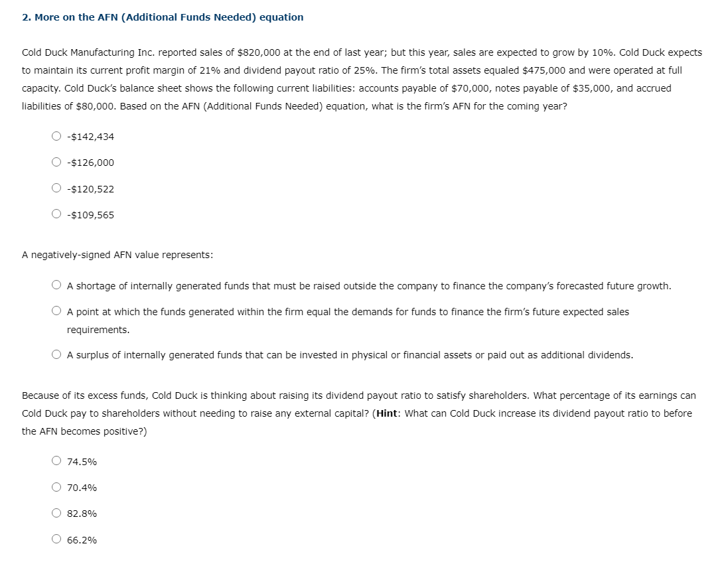
Task: Click the circle next to the surplus answer
Action: pyautogui.click(x=56, y=355)
